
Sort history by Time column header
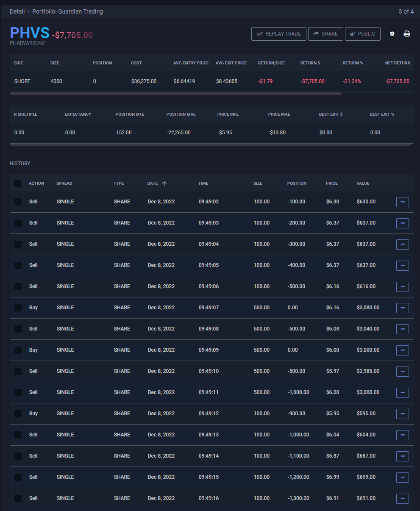point(203,183)
